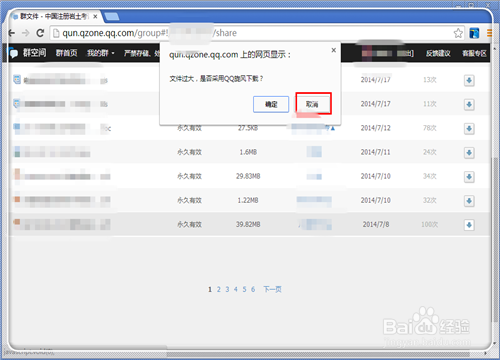Click the 2014/7/8 date cell
Viewport: 500px width, 360px height.
point(376,225)
